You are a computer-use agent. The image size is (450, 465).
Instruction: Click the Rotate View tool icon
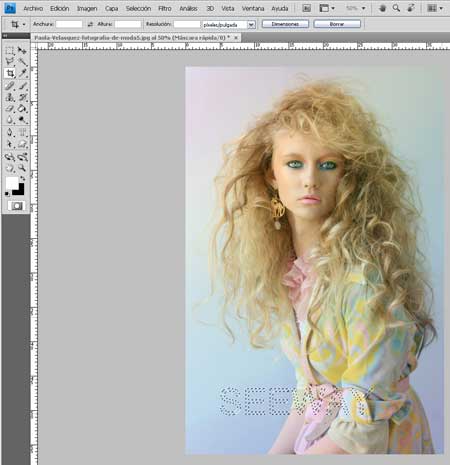[411, 8]
